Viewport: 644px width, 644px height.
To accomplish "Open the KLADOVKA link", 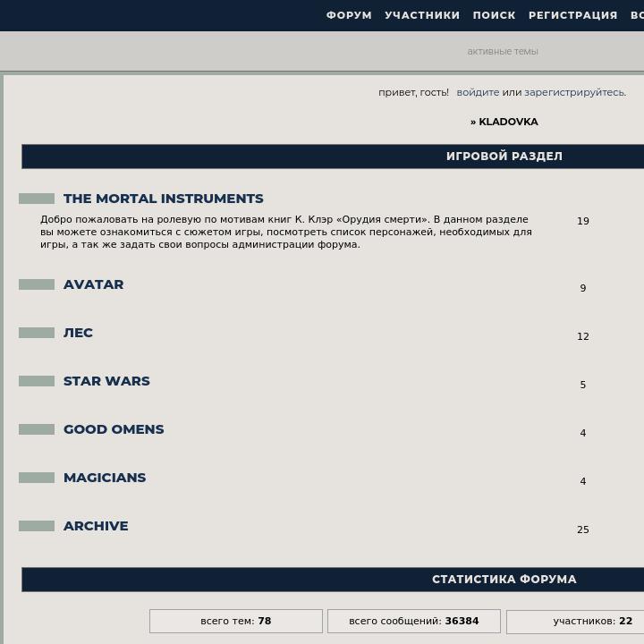I will point(508,122).
